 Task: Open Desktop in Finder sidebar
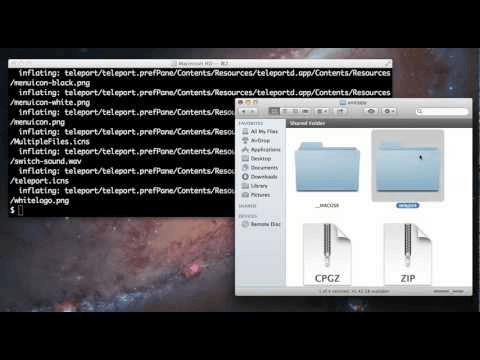[x=257, y=158]
